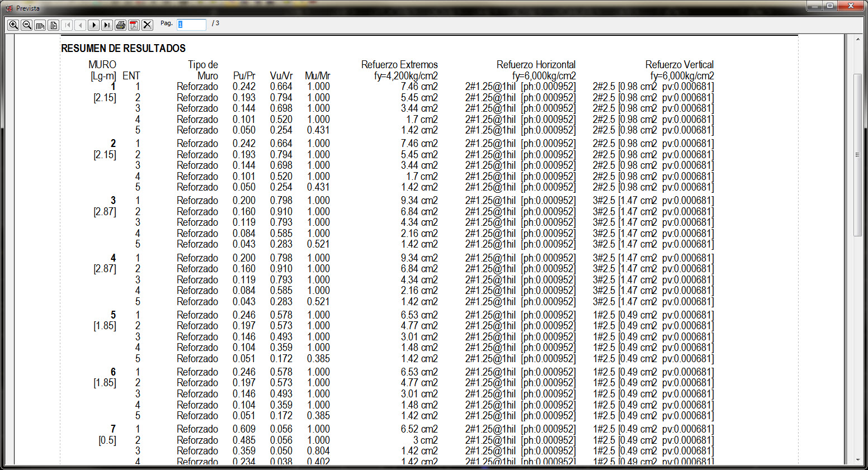Viewport: 868px width, 470px height.
Task: Click the vertical scrollbar thumb
Action: point(858,155)
